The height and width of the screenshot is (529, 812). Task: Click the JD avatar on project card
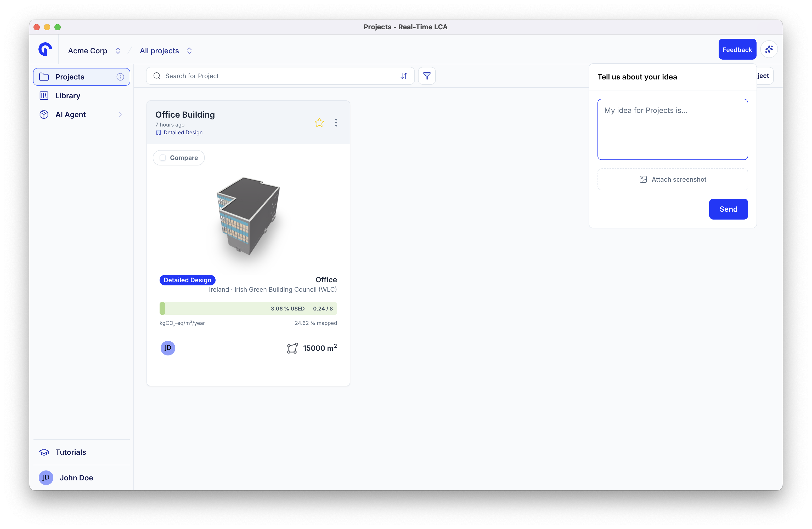(167, 348)
